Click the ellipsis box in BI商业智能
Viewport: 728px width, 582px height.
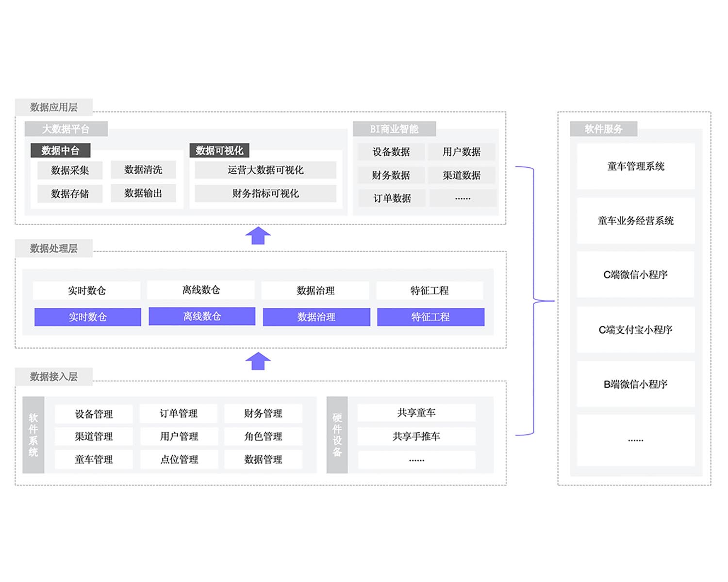(463, 198)
